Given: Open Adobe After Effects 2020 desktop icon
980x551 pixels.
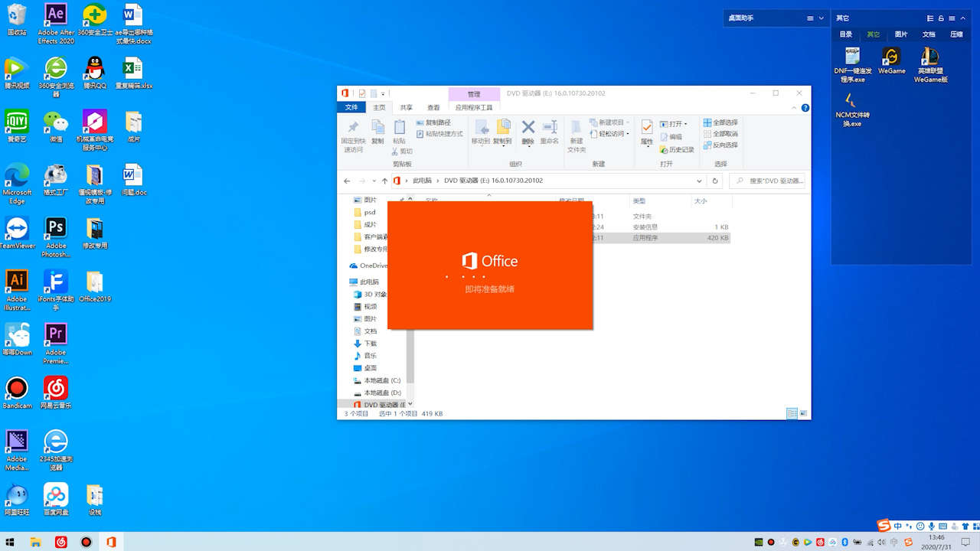Looking at the screenshot, I should tap(56, 24).
